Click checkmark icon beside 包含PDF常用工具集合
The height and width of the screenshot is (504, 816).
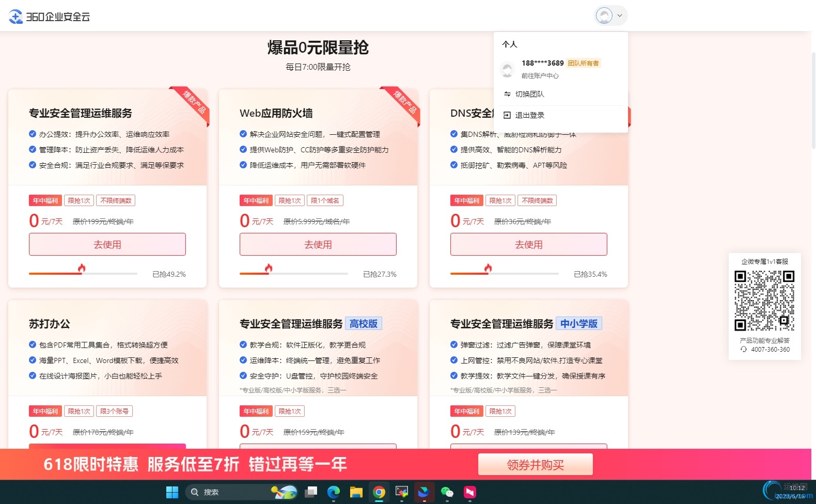tap(33, 344)
